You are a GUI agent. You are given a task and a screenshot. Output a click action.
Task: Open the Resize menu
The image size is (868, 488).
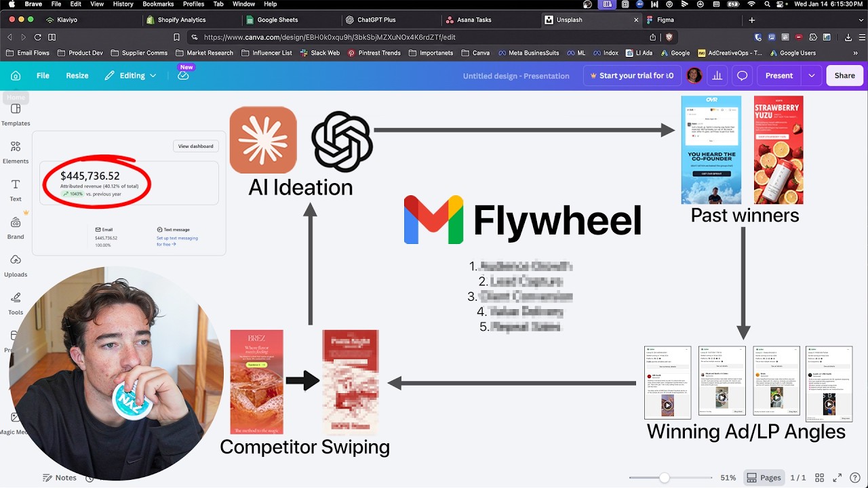pyautogui.click(x=77, y=76)
